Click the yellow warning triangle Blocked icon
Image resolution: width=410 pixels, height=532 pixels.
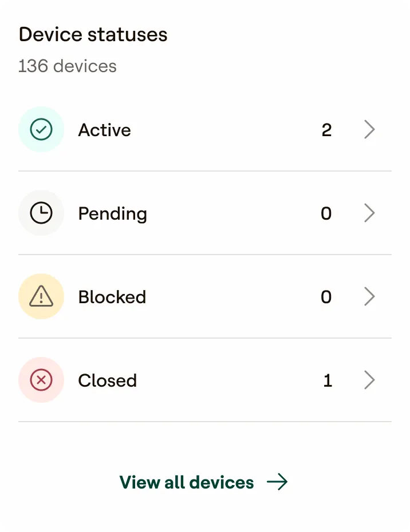[x=41, y=296]
